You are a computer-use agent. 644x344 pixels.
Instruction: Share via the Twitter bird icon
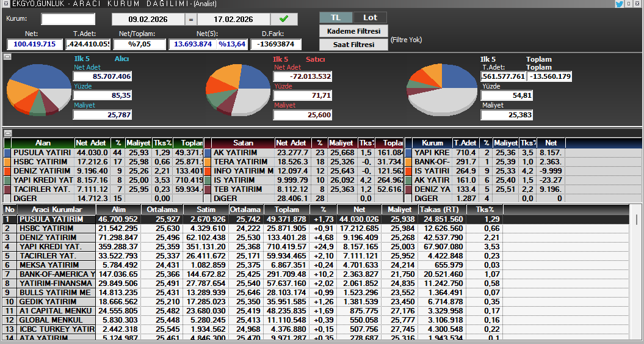tap(620, 4)
